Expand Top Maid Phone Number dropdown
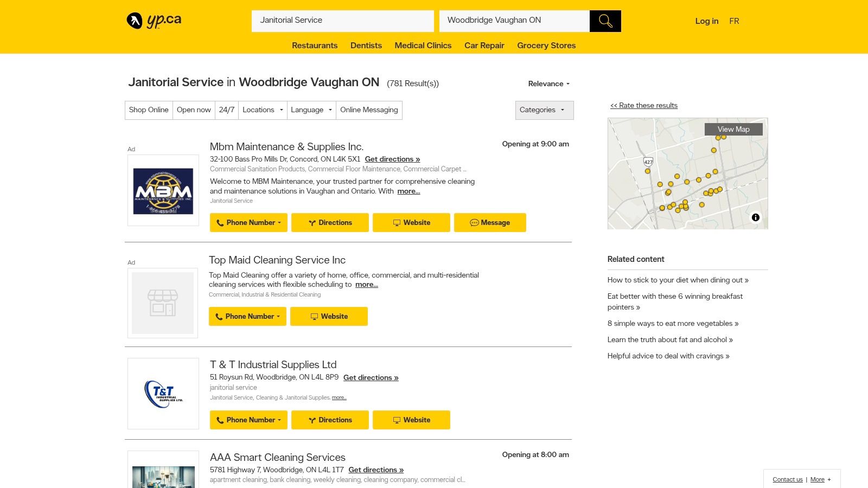The width and height of the screenshot is (868, 488). tap(247, 316)
